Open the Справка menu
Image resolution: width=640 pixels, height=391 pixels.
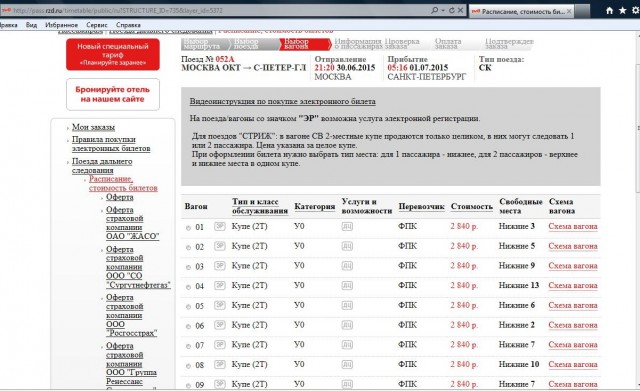[x=128, y=25]
